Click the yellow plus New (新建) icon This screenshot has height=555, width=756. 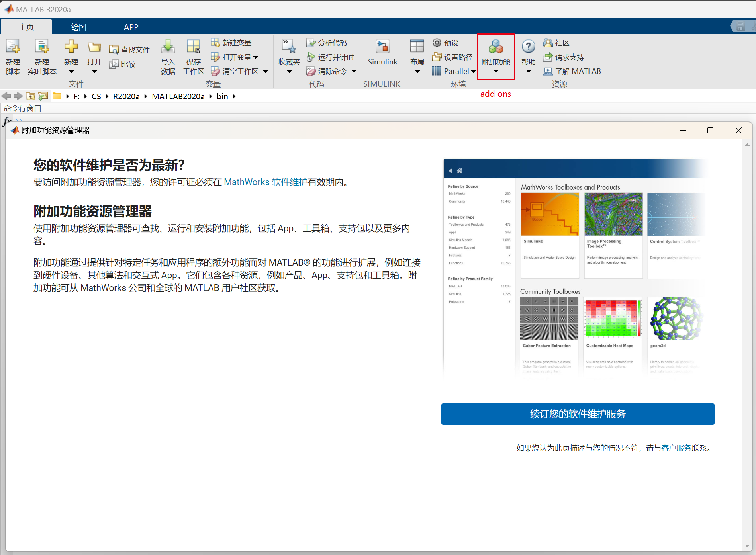click(x=71, y=47)
